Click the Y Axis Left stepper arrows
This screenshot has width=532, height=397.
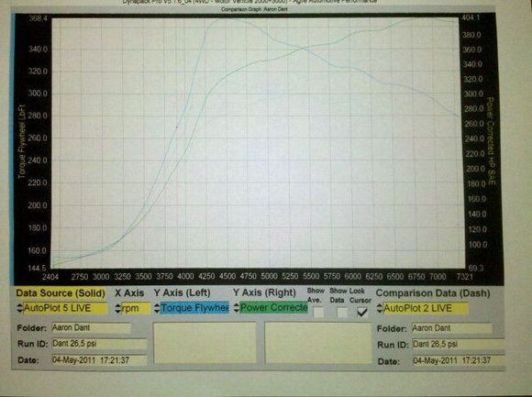click(157, 308)
